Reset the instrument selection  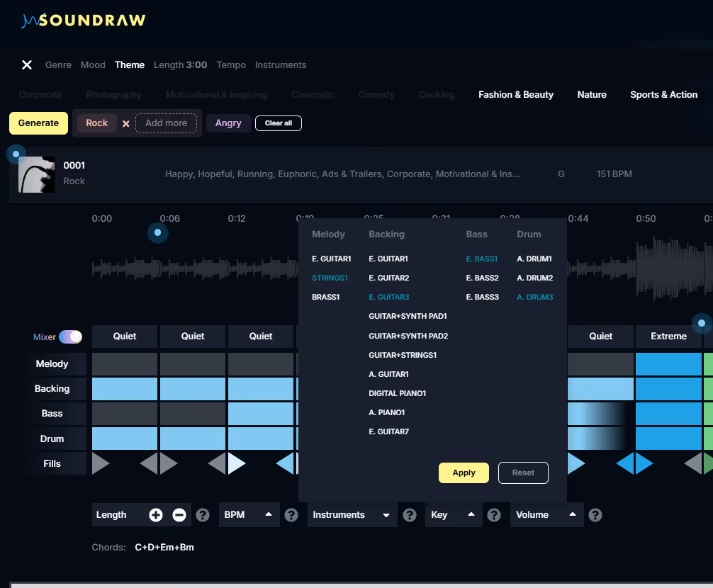pos(523,473)
